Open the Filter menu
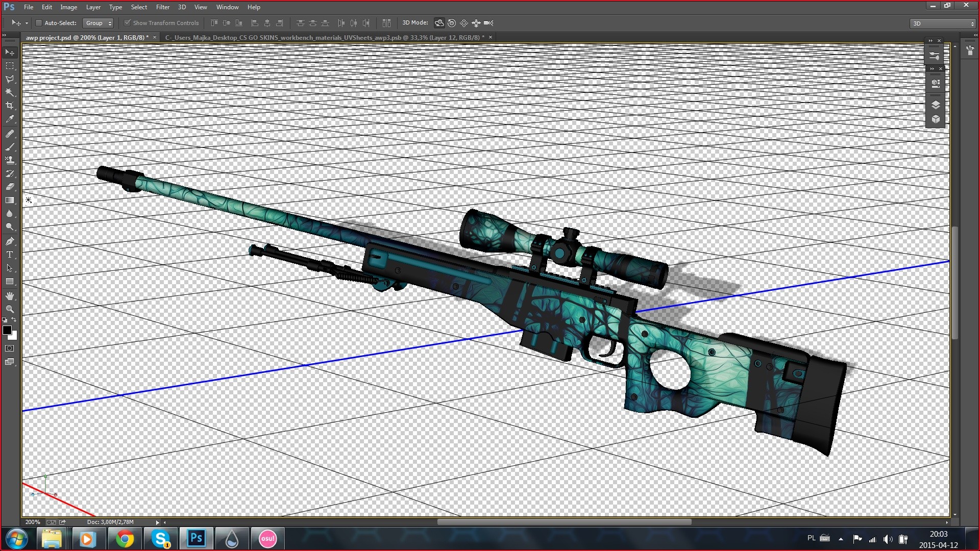Viewport: 980px width, 551px height. click(x=162, y=7)
